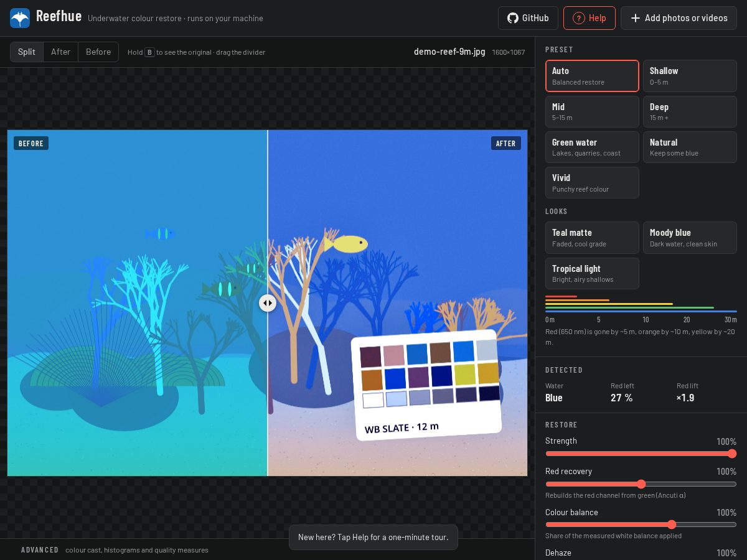Click the Red lift value '×1.9'

(x=685, y=398)
